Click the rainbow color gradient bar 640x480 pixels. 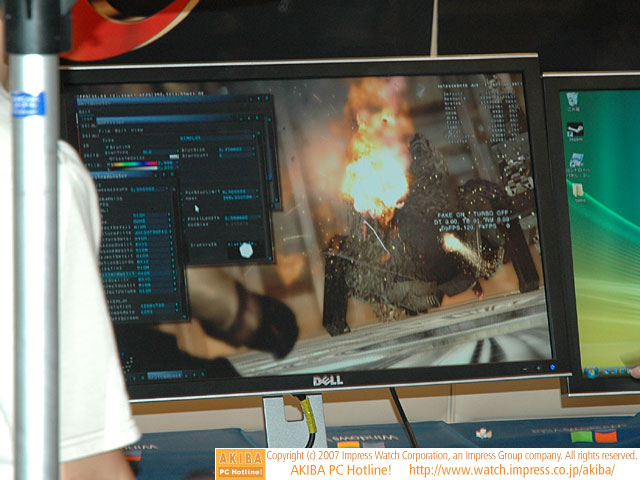pyautogui.click(x=133, y=165)
